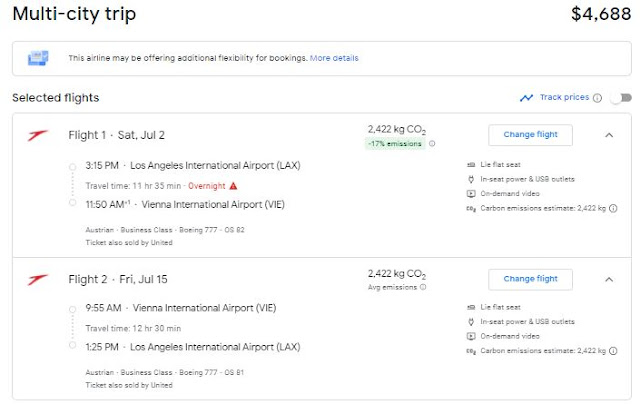This screenshot has width=640, height=404.
Task: Click the -17% emissions green badge
Action: click(x=396, y=144)
